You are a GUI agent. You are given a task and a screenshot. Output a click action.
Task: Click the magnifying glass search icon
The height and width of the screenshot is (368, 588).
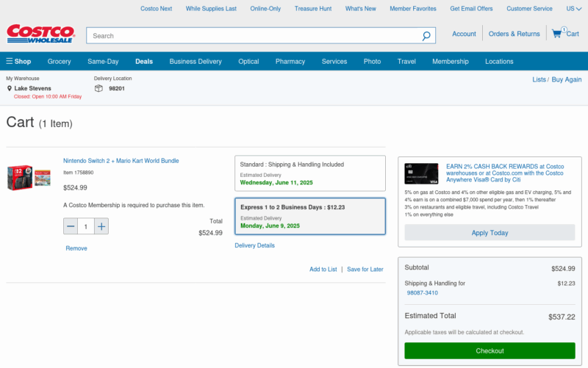pyautogui.click(x=426, y=36)
